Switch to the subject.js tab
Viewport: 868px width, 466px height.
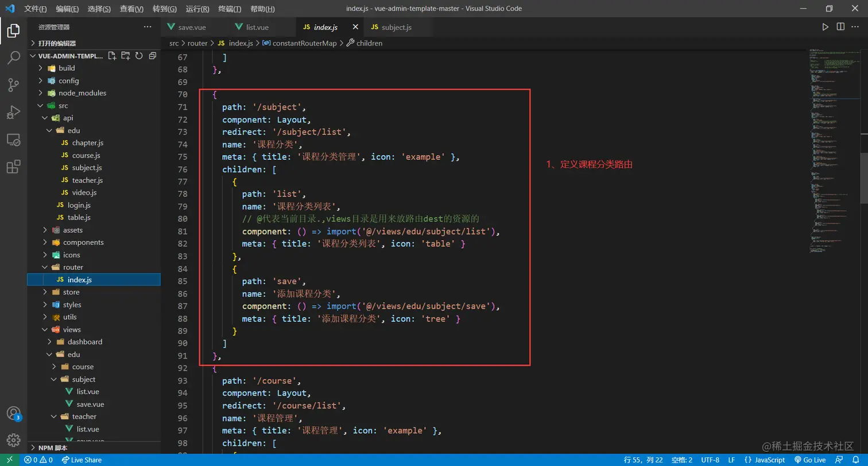(x=396, y=27)
